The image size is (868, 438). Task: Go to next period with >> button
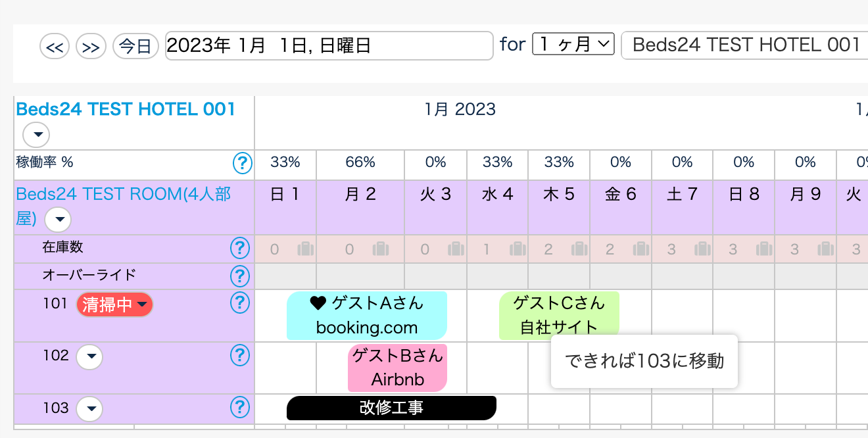[x=91, y=47]
